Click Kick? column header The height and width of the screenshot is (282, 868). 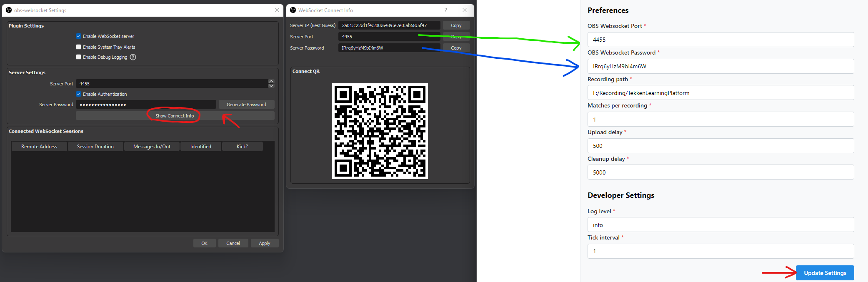pyautogui.click(x=243, y=147)
